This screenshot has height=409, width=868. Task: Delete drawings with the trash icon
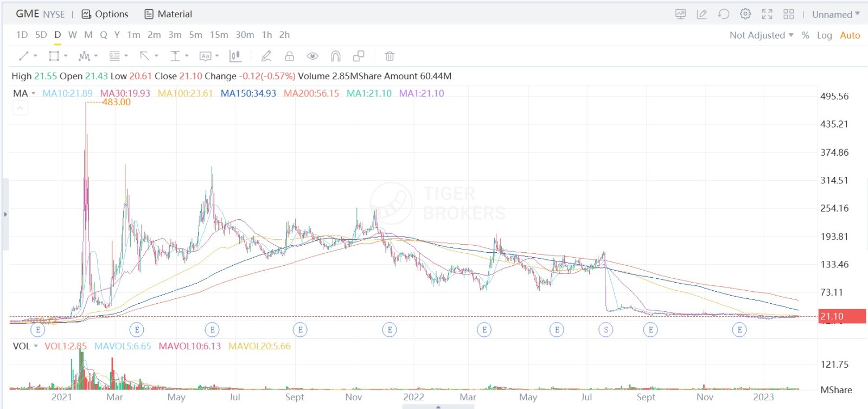[390, 56]
